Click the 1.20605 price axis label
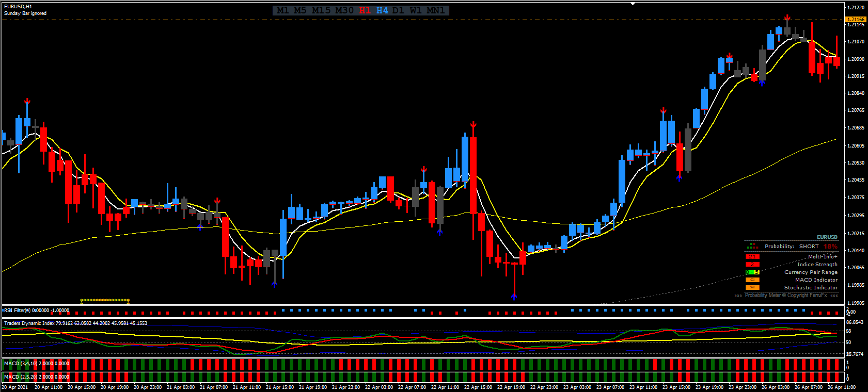The height and width of the screenshot is (392, 868). tap(856, 146)
